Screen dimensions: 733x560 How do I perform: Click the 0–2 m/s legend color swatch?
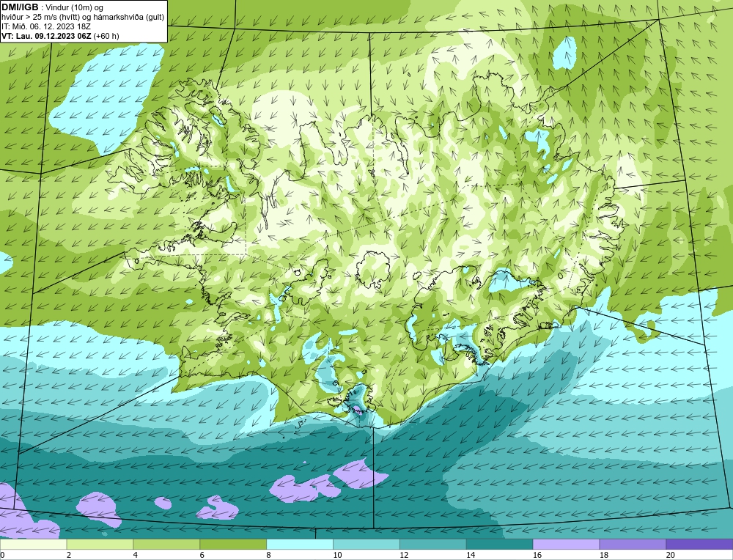coord(33,545)
